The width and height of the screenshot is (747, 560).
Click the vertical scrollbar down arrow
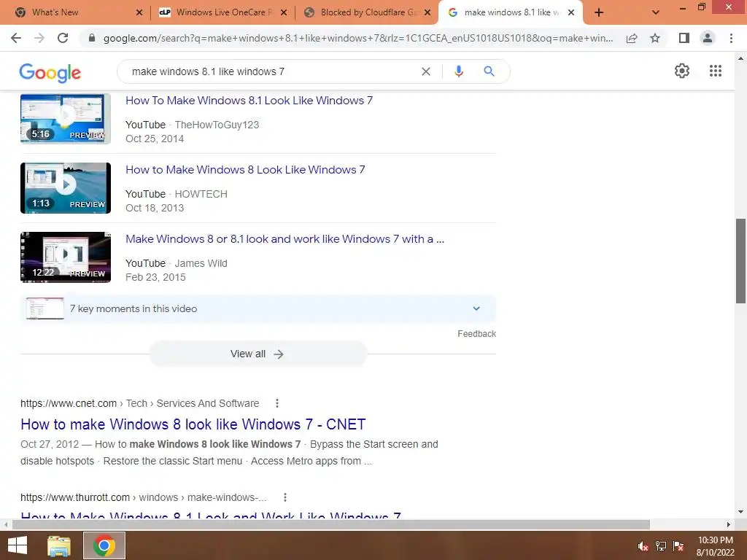(740, 513)
